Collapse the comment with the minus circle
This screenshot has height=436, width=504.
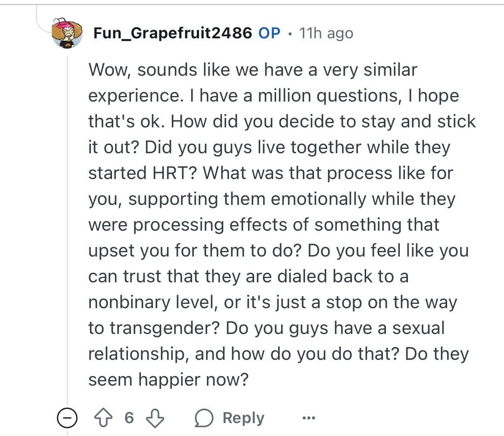point(67,418)
